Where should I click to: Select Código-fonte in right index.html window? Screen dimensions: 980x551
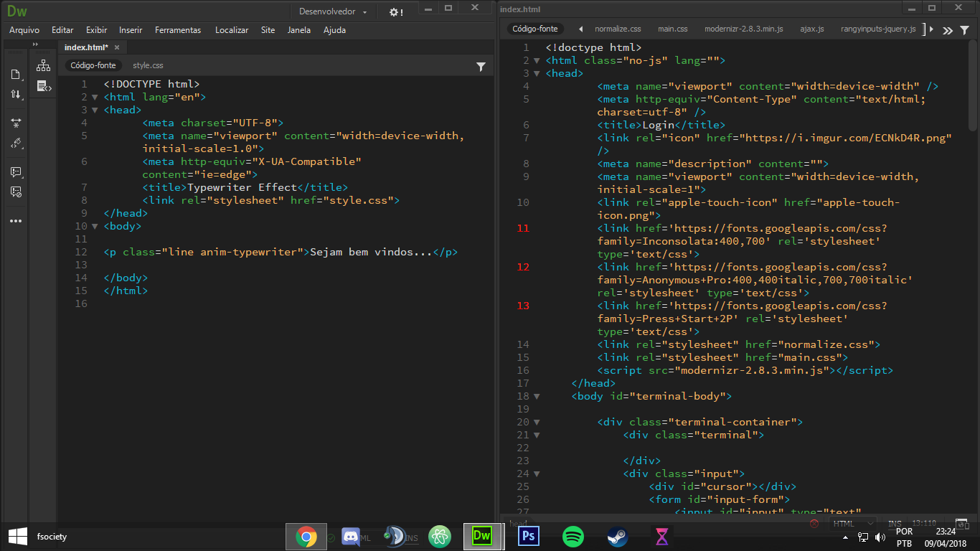click(x=534, y=29)
